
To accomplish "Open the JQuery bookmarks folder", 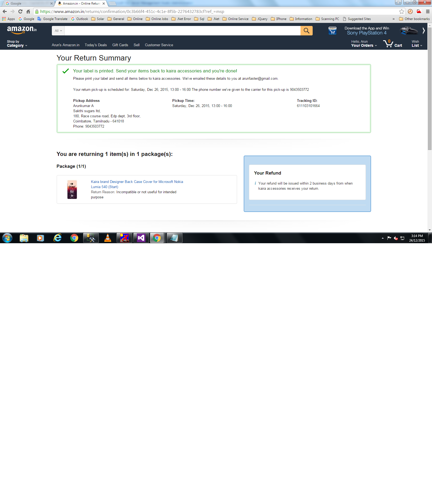I will click(x=259, y=19).
